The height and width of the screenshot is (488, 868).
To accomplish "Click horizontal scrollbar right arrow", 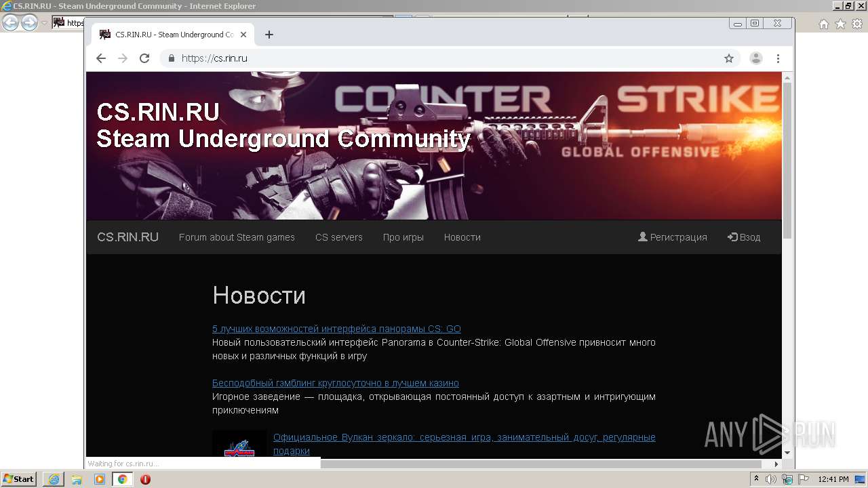I will coord(776,464).
